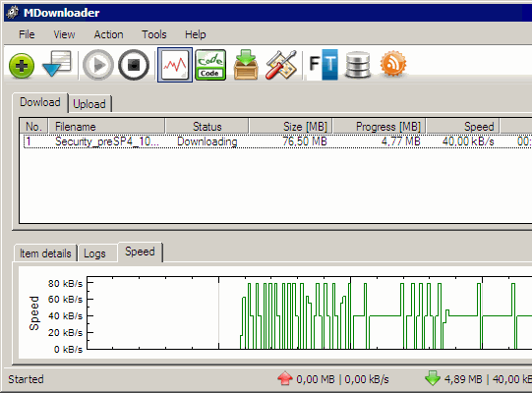532x393 pixels.
Task: Click the 80 kB/s axis label
Action: point(65,284)
